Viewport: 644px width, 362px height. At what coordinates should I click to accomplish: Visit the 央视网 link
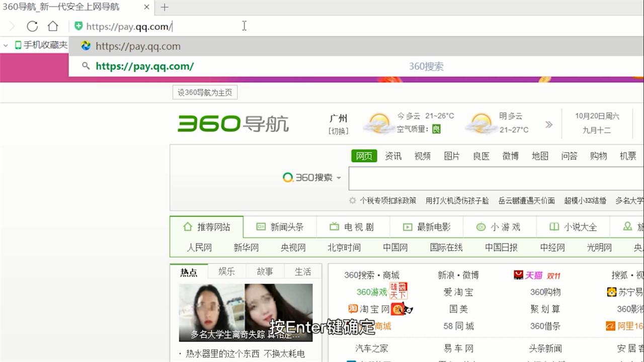click(293, 247)
